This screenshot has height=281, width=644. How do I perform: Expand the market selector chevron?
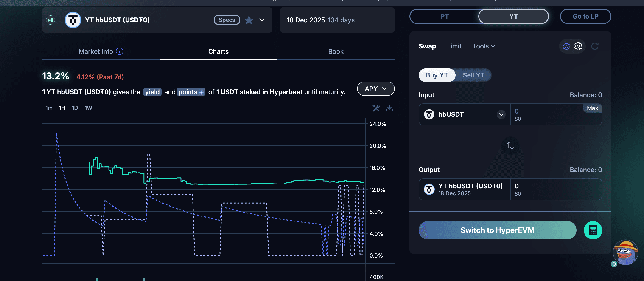(262, 20)
